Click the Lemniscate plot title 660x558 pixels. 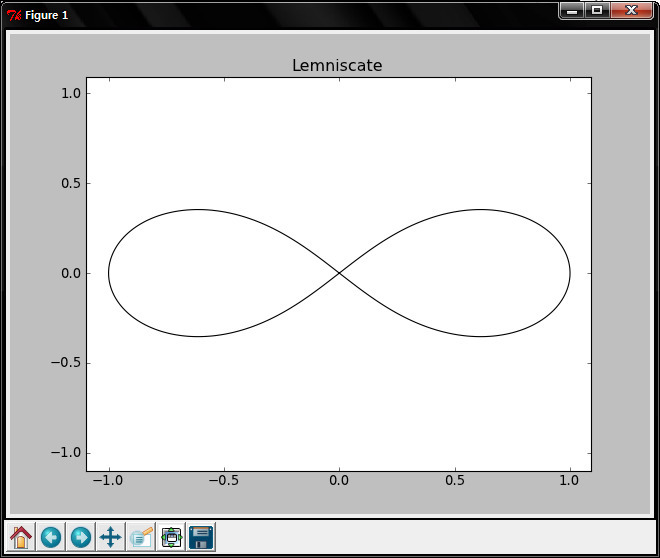(x=337, y=65)
